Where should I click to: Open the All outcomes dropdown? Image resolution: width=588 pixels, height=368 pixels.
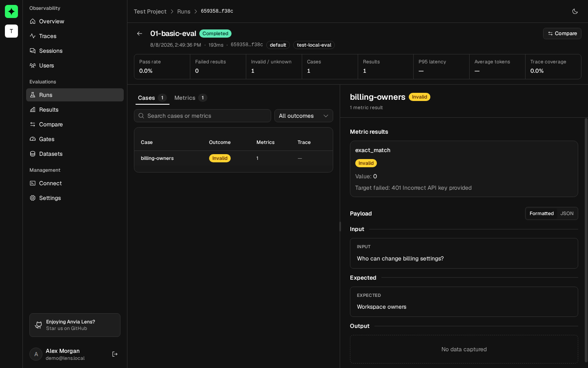(x=304, y=116)
